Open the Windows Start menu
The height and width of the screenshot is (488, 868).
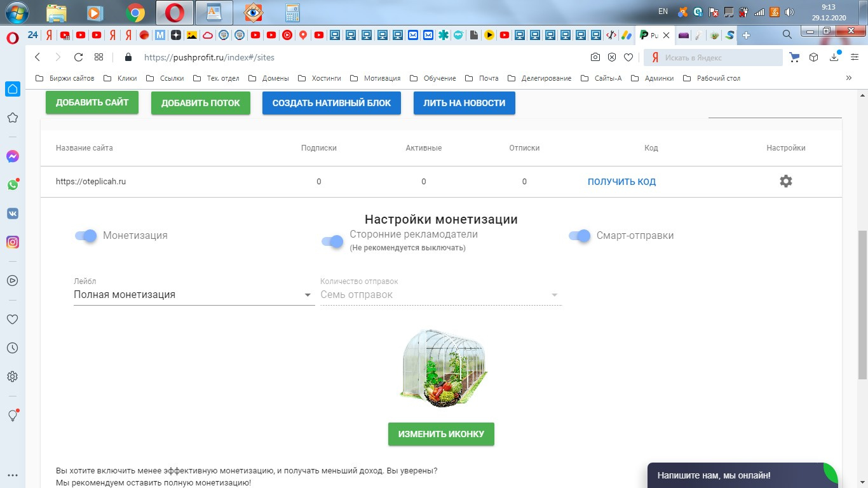click(17, 12)
